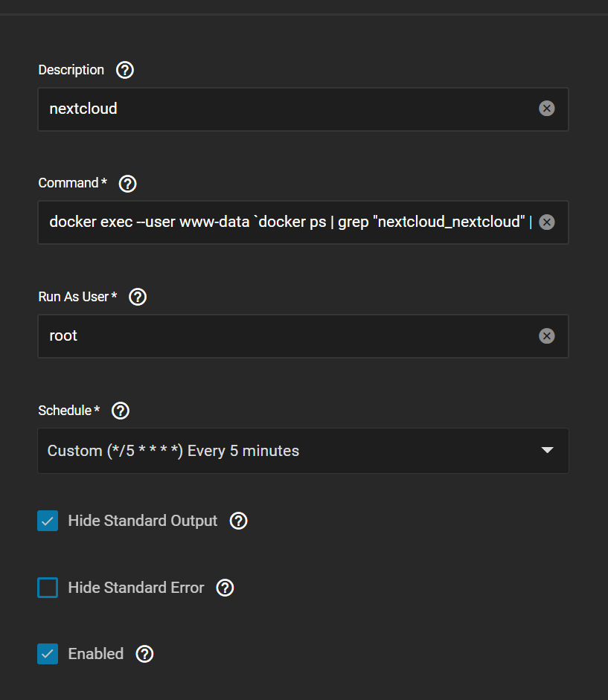Open help tooltip for Description field

click(x=125, y=70)
